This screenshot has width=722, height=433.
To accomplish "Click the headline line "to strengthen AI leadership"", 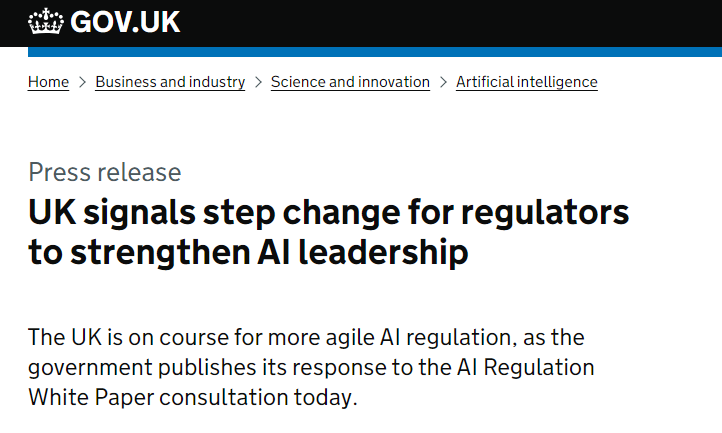I will coord(248,252).
